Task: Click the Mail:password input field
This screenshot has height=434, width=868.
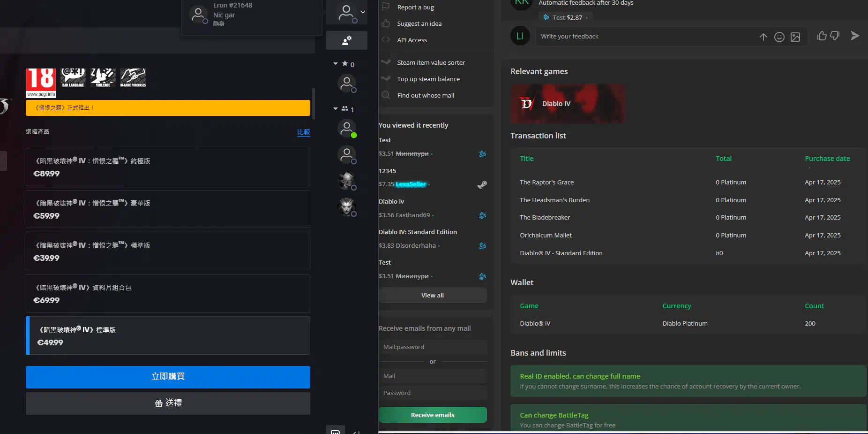Action: tap(433, 347)
